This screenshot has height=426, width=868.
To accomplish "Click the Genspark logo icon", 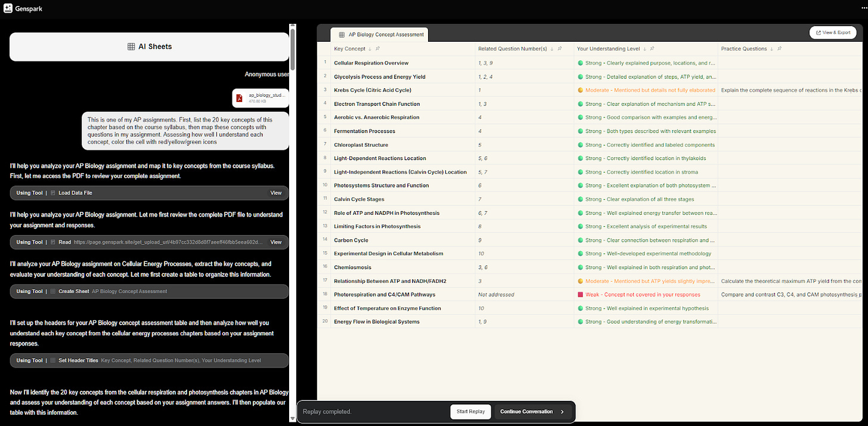I will [x=8, y=8].
